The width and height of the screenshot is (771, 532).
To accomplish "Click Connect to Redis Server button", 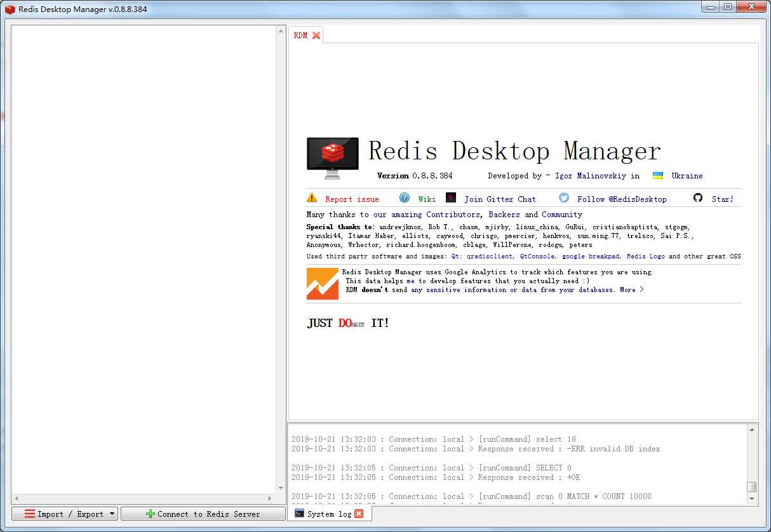I will point(203,514).
